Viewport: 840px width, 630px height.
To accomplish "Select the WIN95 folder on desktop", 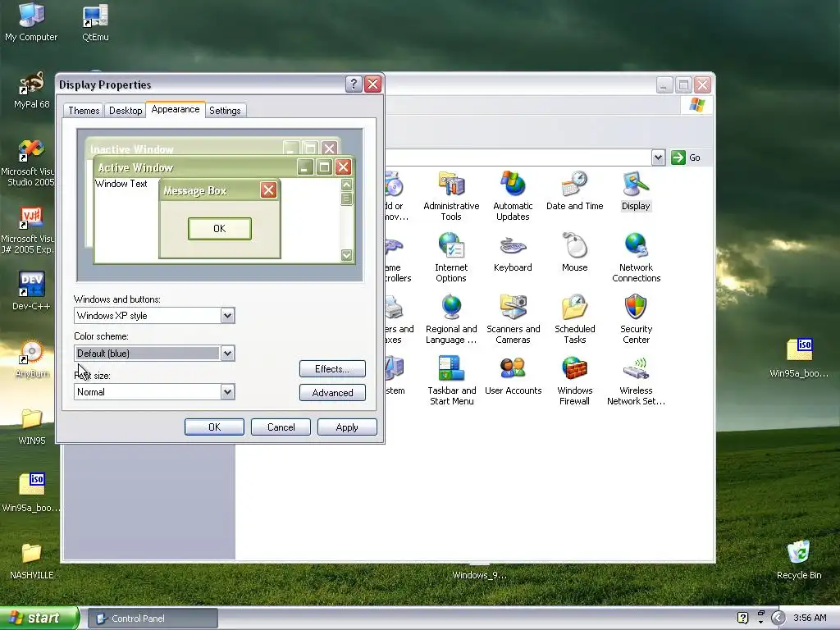I will click(32, 426).
